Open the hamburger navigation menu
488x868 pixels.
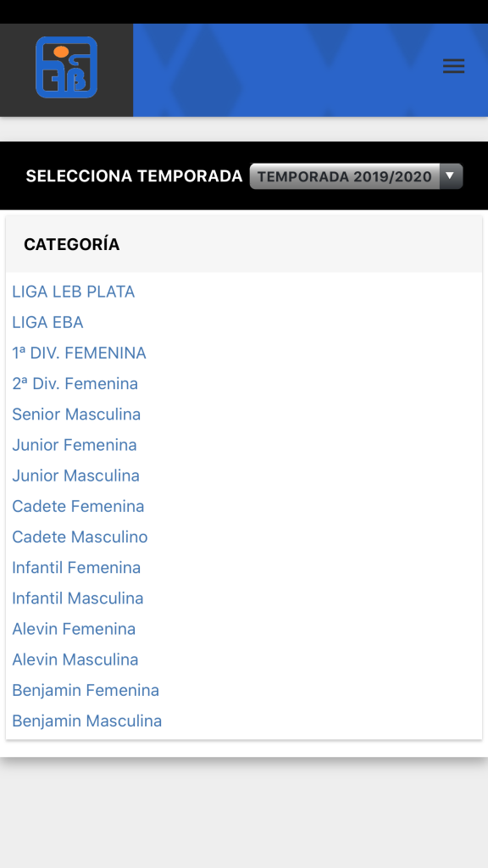click(454, 66)
